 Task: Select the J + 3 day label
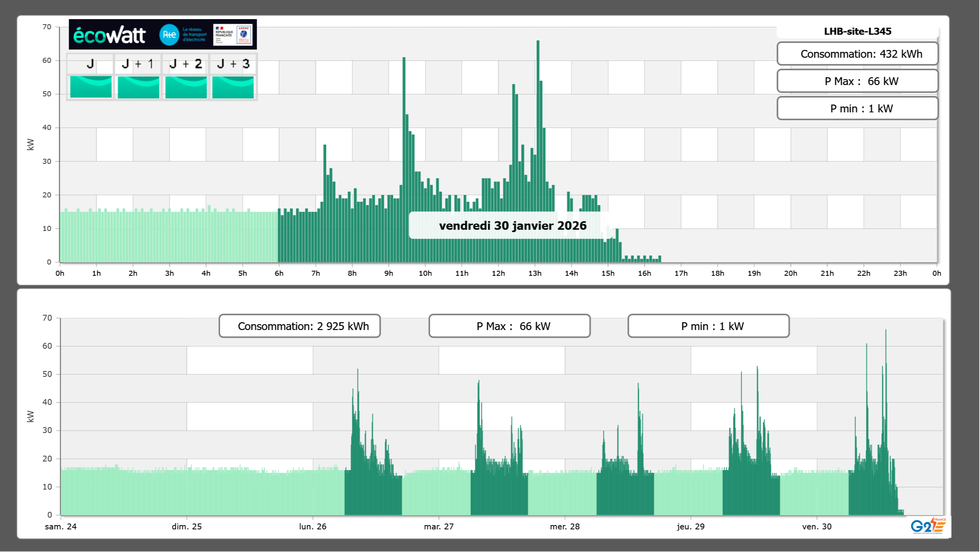[x=233, y=64]
